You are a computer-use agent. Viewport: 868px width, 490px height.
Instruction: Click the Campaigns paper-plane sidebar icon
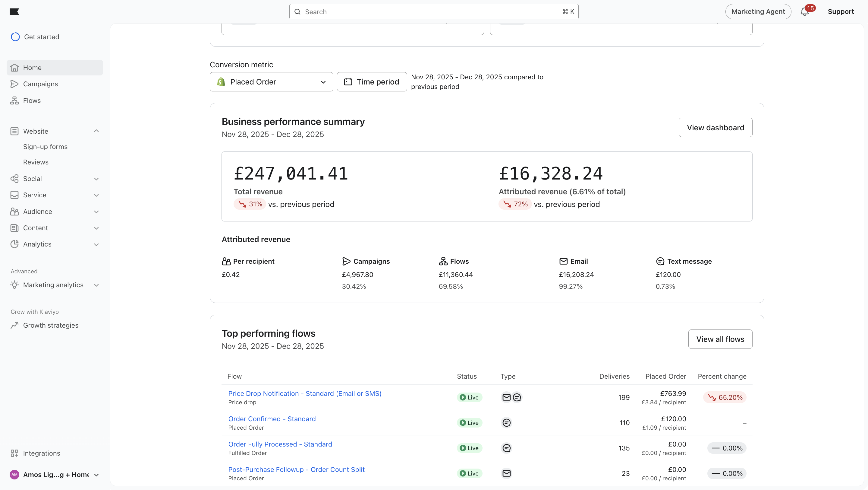point(14,84)
